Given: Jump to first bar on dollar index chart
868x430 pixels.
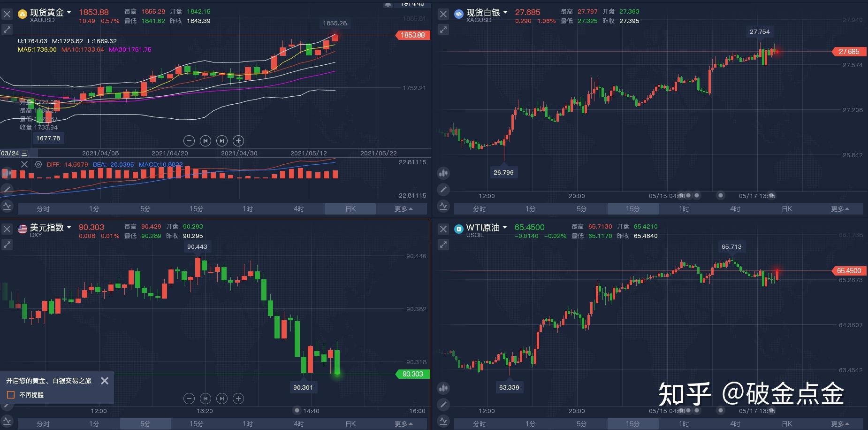Looking at the screenshot, I should [x=205, y=399].
